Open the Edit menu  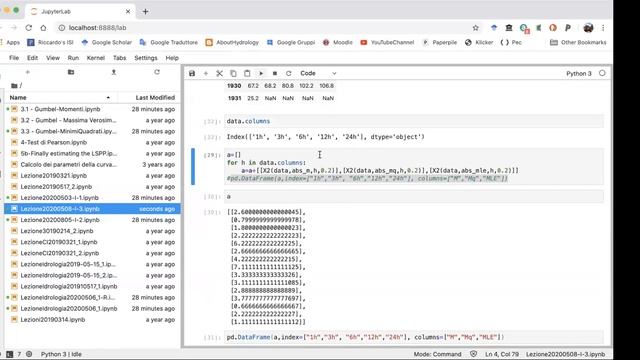tap(32, 58)
